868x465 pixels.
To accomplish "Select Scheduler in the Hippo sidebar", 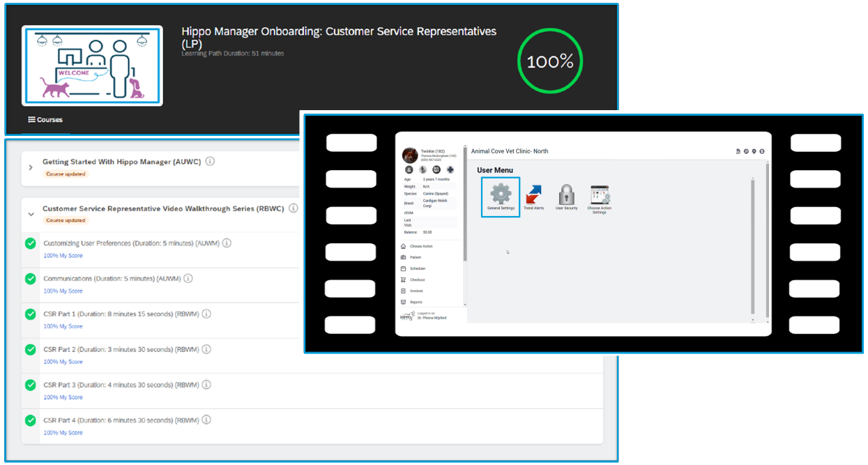I will [413, 268].
